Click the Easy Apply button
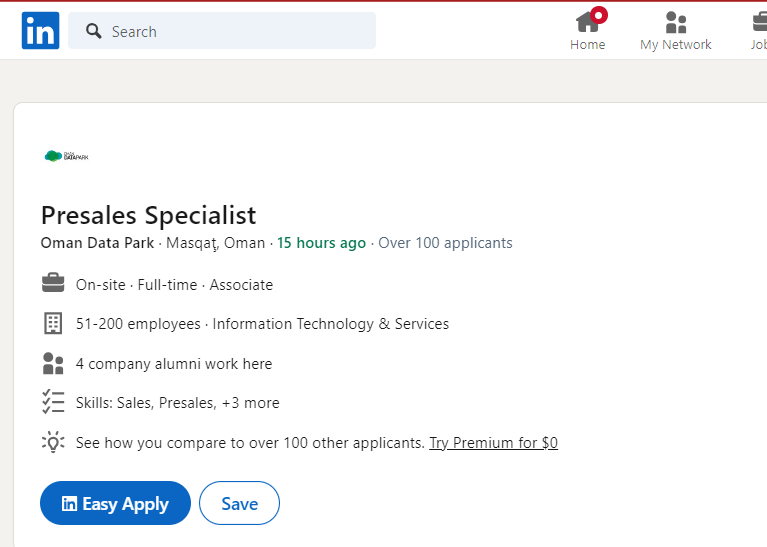Viewport: 767px width, 547px height. [x=115, y=503]
